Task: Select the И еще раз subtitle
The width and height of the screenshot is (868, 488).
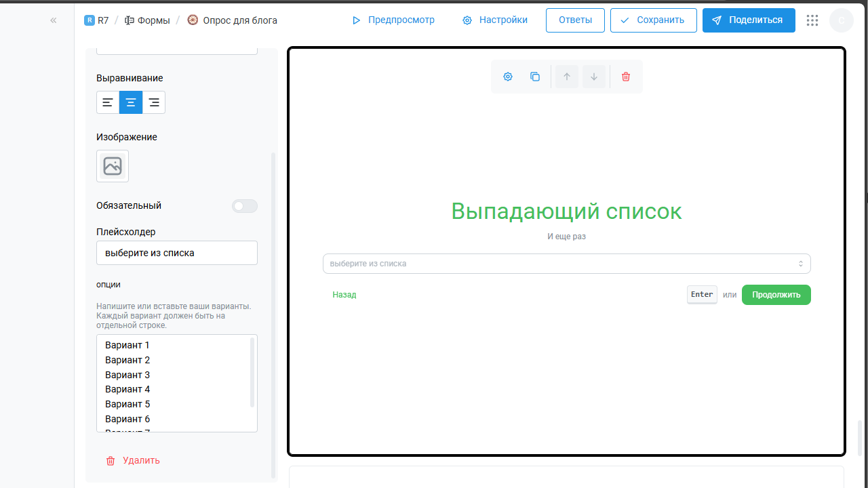Action: 567,237
